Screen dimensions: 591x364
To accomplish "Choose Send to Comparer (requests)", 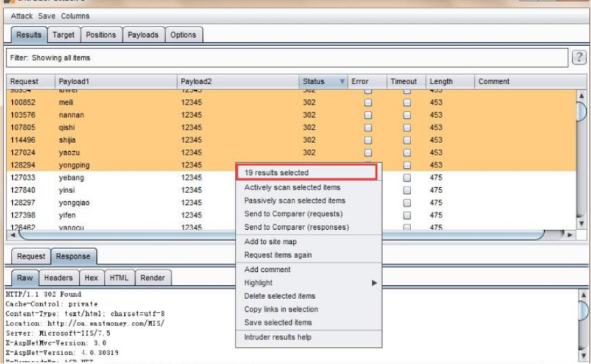I will pyautogui.click(x=293, y=214).
